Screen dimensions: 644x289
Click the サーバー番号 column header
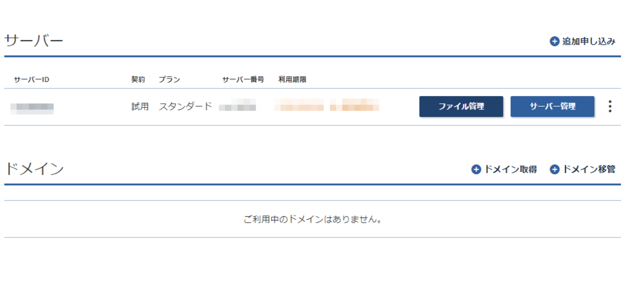point(243,80)
